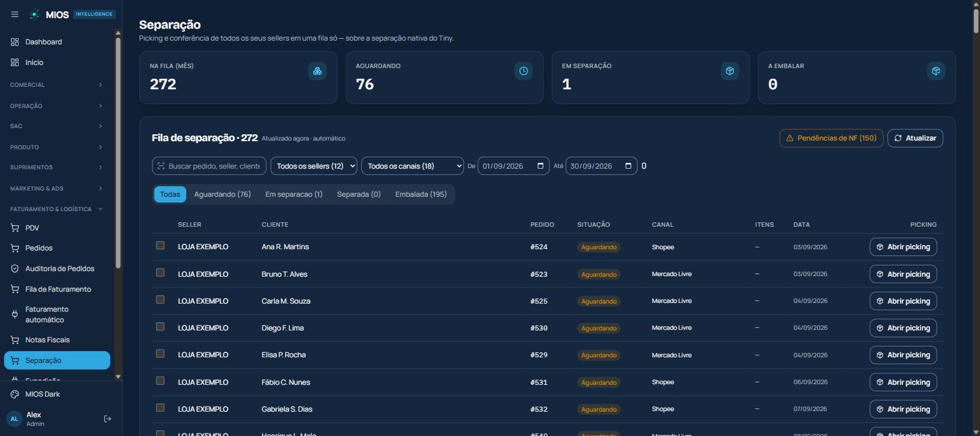Open the Embalada (195) tab
The width and height of the screenshot is (980, 436).
click(421, 194)
